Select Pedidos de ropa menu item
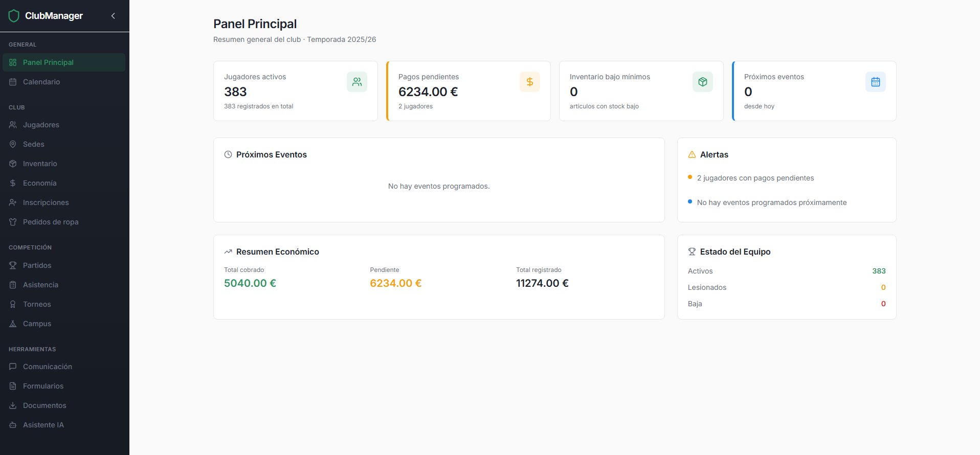The height and width of the screenshot is (455, 980). (51, 222)
